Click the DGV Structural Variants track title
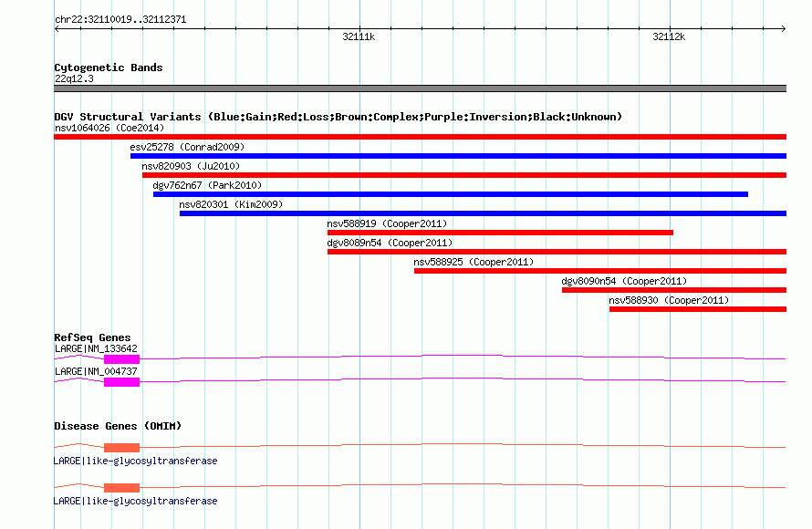 [338, 117]
